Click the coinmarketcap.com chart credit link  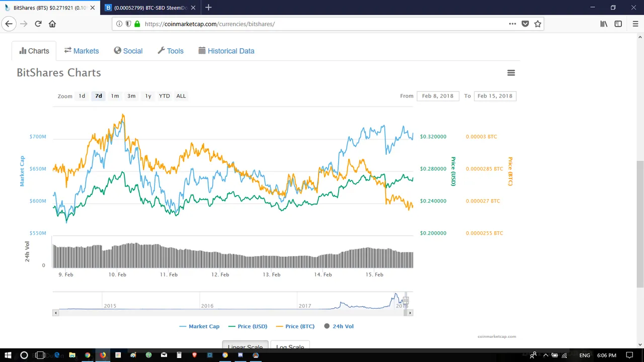(497, 336)
